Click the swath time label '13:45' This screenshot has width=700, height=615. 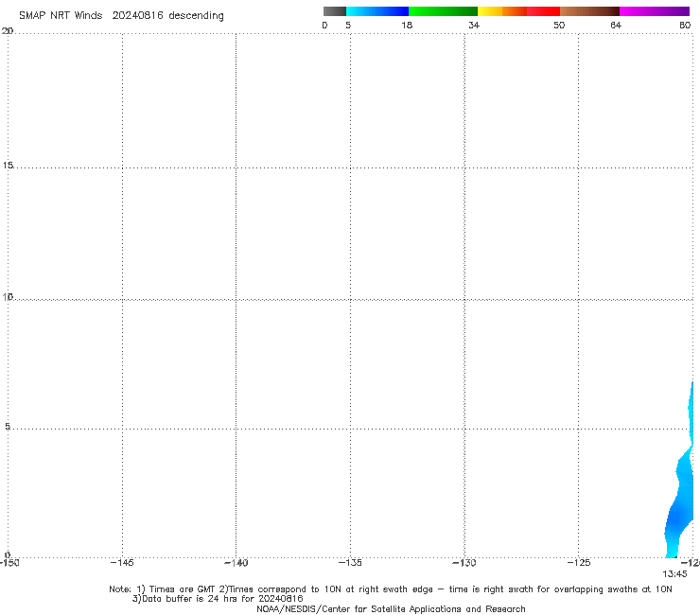(x=674, y=574)
